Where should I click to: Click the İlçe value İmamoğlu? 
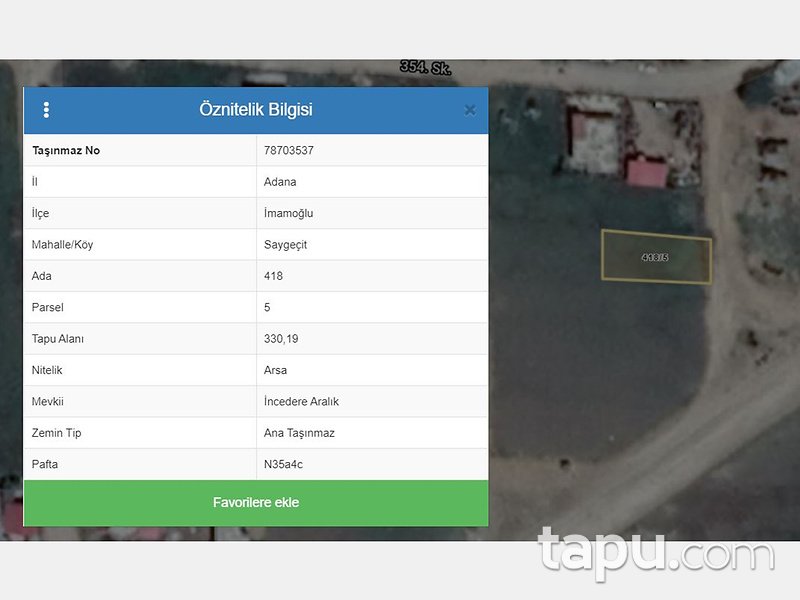coord(288,213)
